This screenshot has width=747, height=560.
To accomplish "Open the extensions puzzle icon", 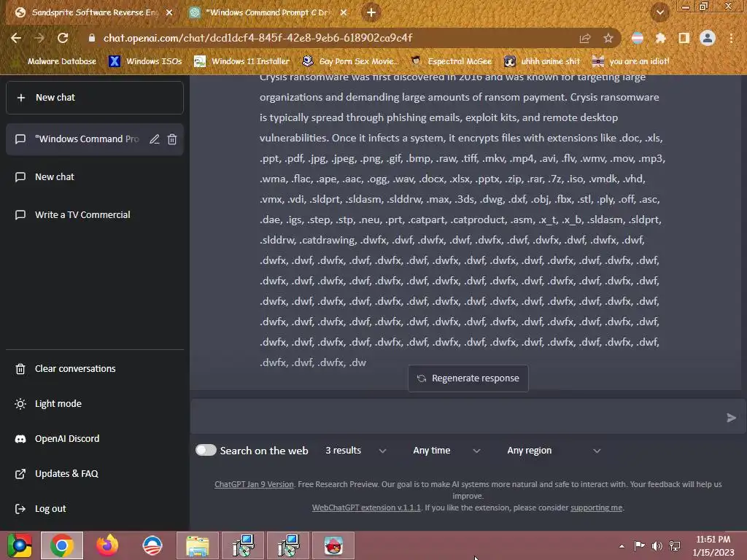I will pos(661,38).
